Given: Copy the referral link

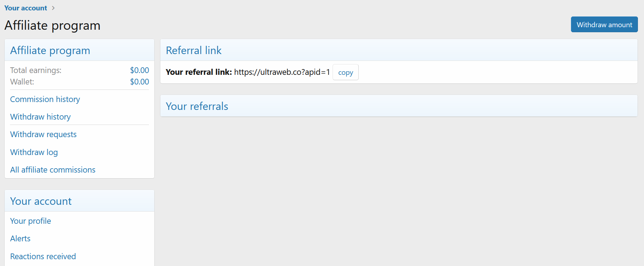Looking at the screenshot, I should [345, 72].
